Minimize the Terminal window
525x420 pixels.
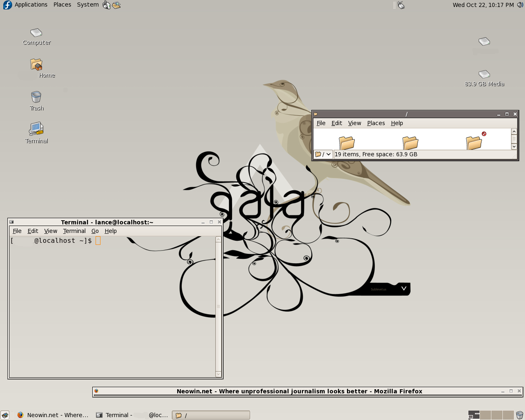203,222
